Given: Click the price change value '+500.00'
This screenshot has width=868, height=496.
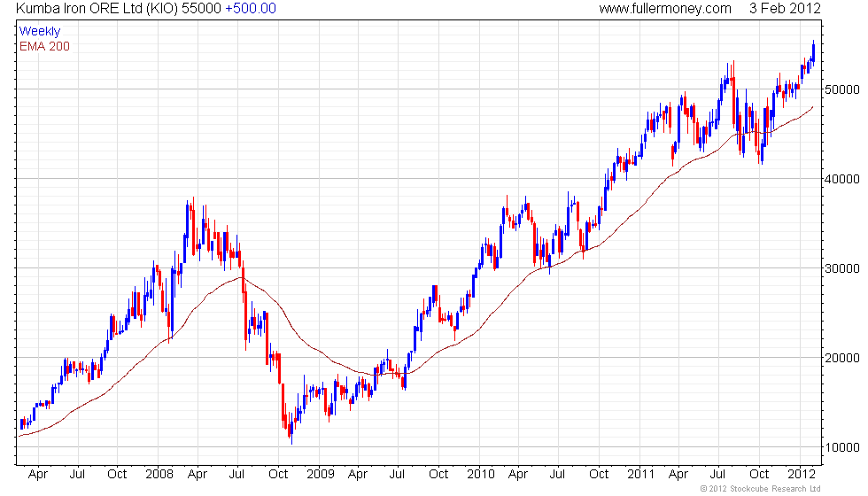Looking at the screenshot, I should pos(250,9).
